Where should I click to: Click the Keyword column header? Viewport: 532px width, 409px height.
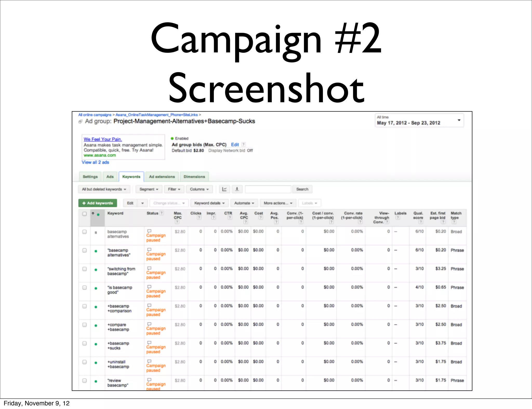coord(115,213)
